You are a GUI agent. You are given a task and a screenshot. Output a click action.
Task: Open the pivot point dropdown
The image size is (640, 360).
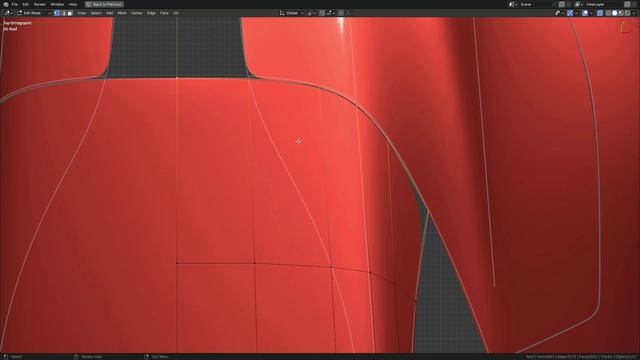[x=311, y=13]
